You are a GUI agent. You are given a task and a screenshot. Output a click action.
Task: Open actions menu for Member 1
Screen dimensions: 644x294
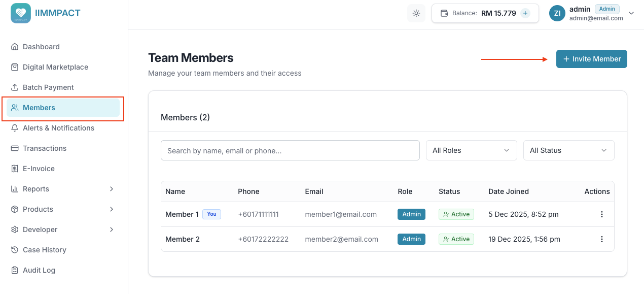tap(602, 214)
